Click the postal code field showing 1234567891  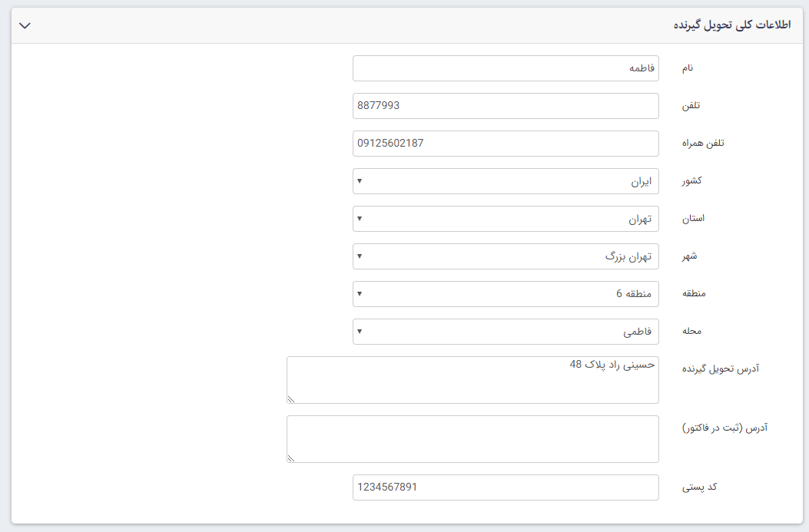point(506,487)
